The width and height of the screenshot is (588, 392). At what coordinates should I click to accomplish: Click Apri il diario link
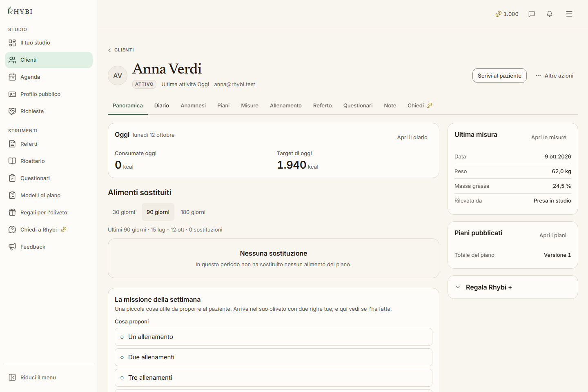coord(412,137)
